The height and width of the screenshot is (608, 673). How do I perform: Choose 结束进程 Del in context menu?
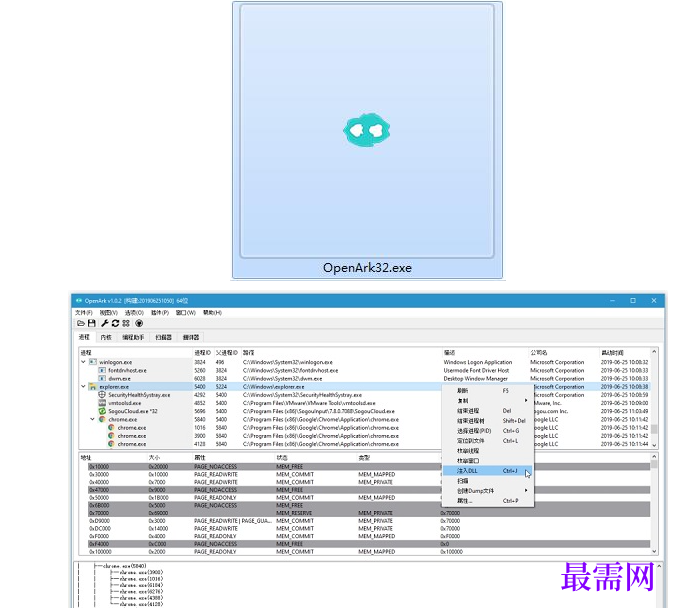pyautogui.click(x=488, y=411)
